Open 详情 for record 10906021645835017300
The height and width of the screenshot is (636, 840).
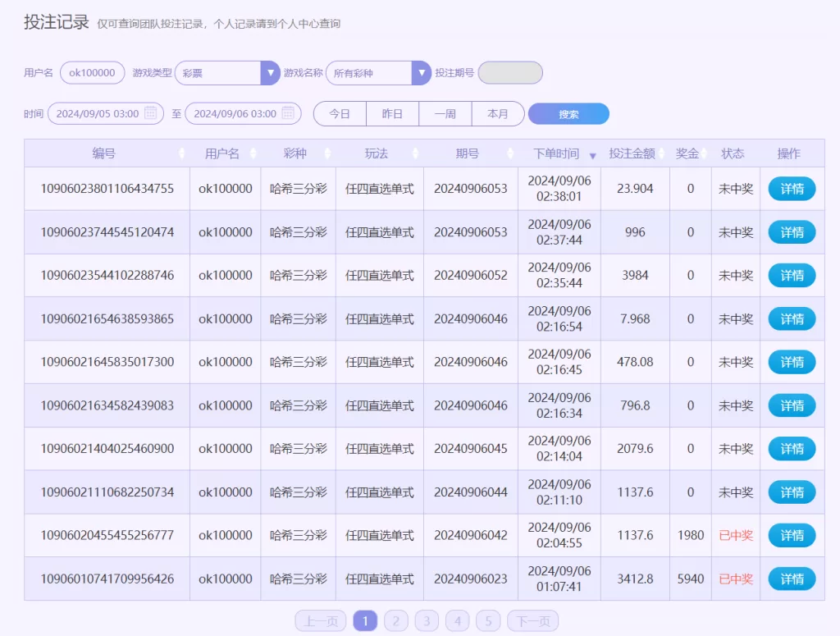pyautogui.click(x=792, y=362)
